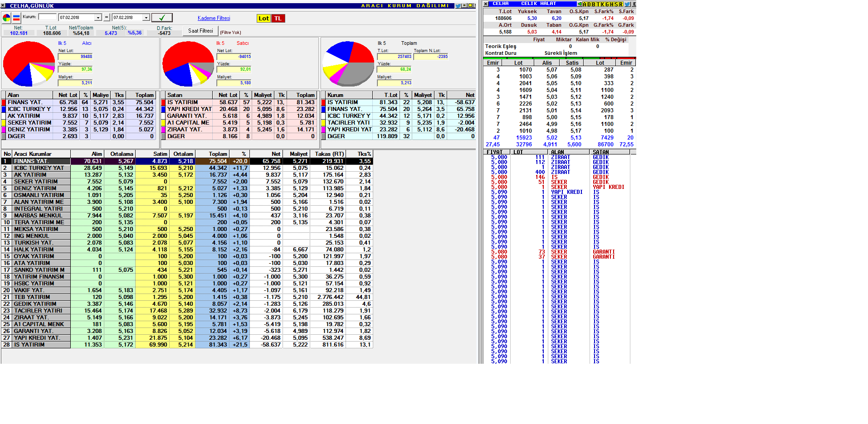Select MARBAS MENKUL row in broker list

(x=187, y=216)
